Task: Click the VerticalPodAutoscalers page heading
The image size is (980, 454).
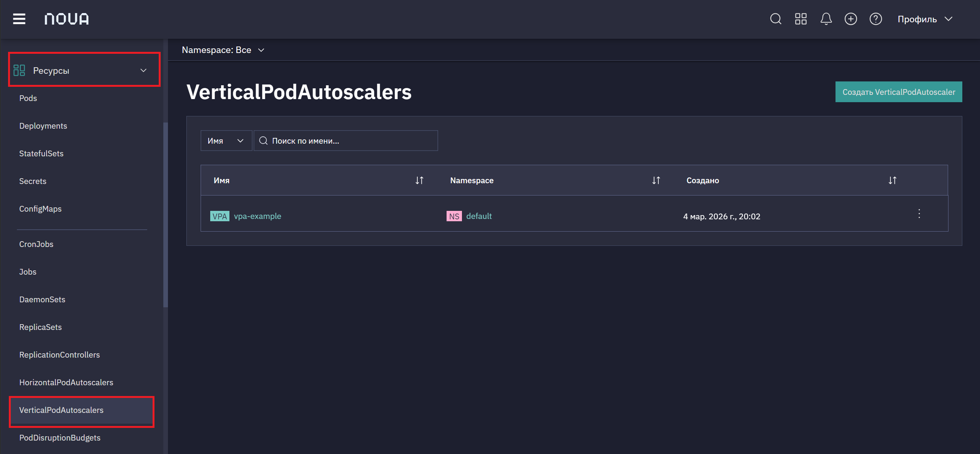Action: coord(299,92)
